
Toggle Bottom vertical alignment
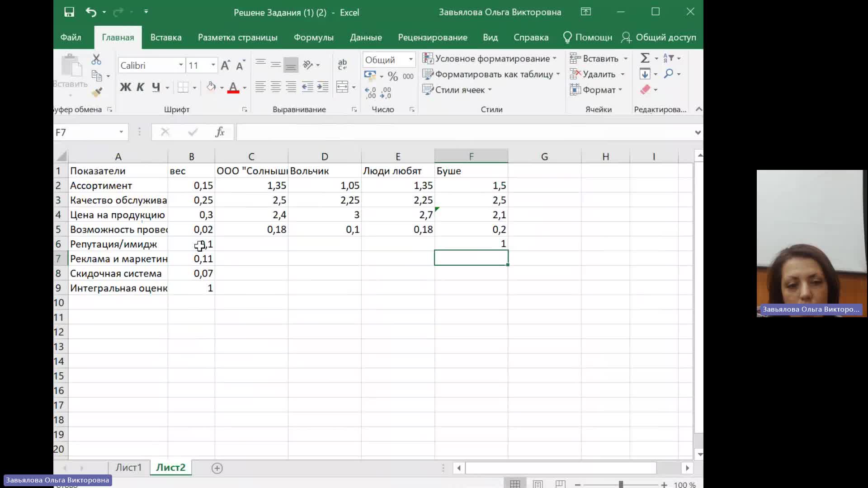pyautogui.click(x=291, y=65)
